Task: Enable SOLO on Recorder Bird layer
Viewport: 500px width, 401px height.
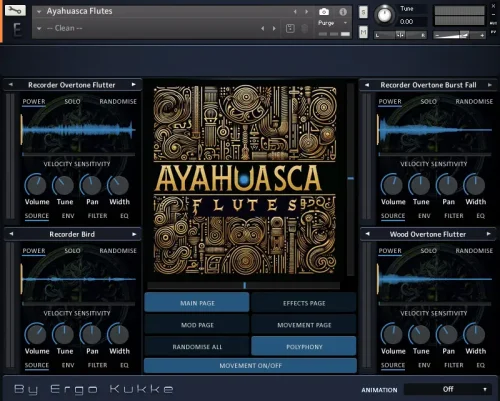Action: (x=72, y=251)
